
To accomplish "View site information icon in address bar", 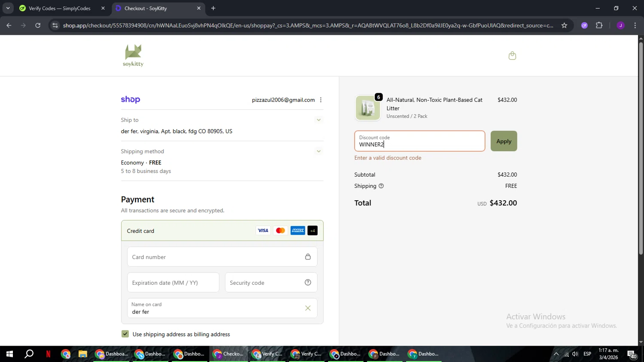I will click(x=55, y=25).
